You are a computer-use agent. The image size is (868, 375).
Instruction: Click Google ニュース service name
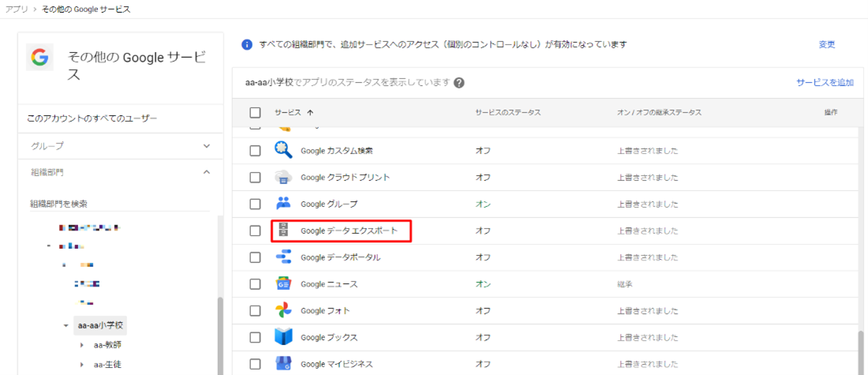coord(329,284)
